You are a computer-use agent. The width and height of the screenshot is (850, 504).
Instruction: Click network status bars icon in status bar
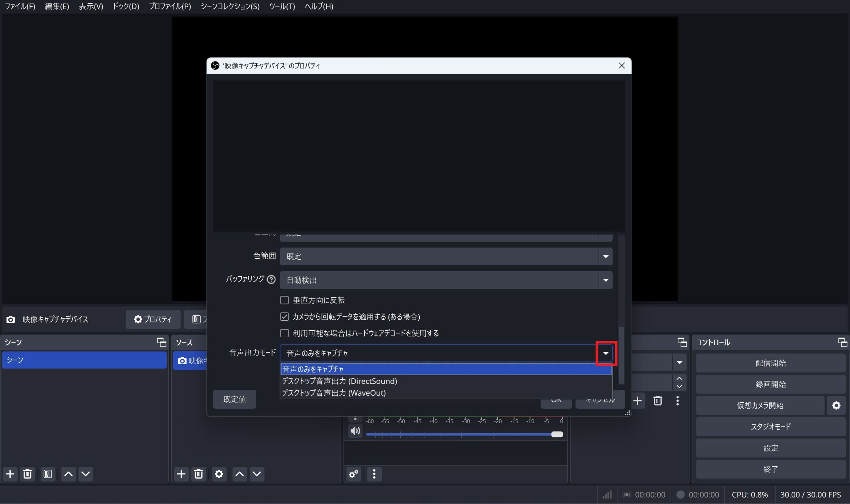tap(607, 494)
